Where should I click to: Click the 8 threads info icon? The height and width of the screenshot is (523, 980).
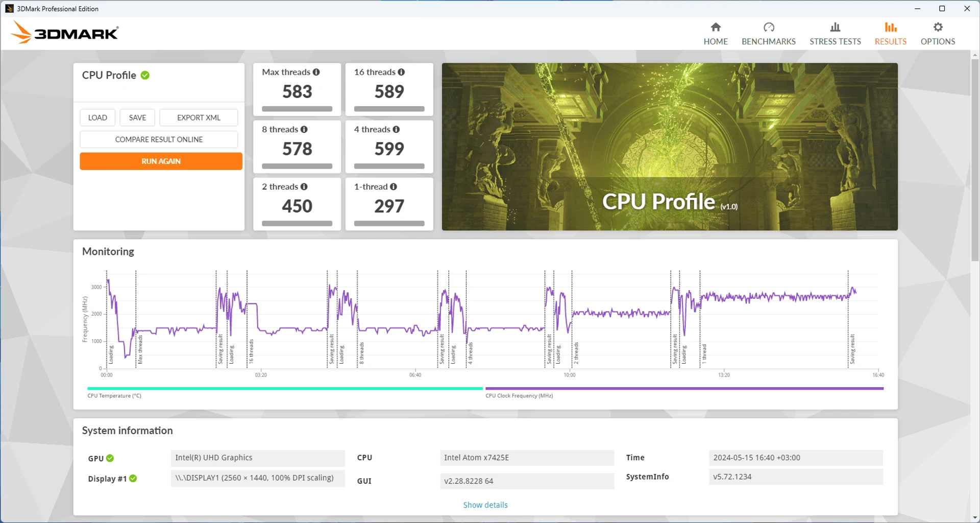(304, 130)
